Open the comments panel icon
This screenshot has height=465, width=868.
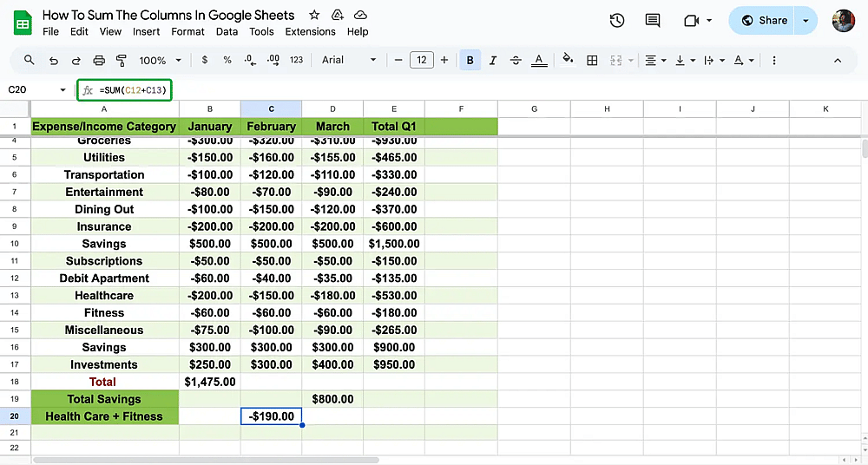pos(653,21)
